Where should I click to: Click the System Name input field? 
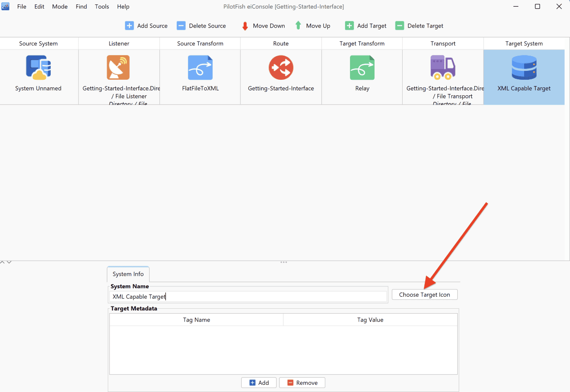(x=248, y=297)
